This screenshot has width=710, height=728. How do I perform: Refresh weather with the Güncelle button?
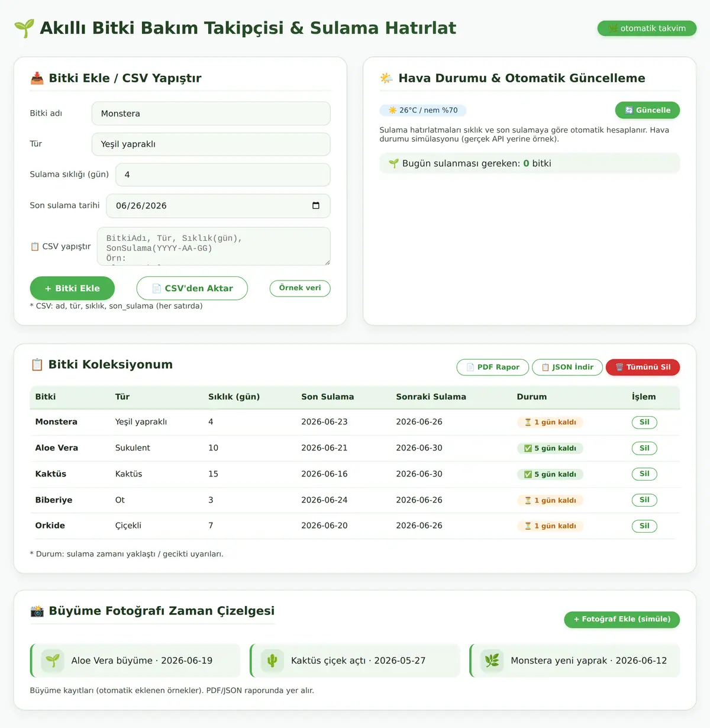pyautogui.click(x=647, y=110)
